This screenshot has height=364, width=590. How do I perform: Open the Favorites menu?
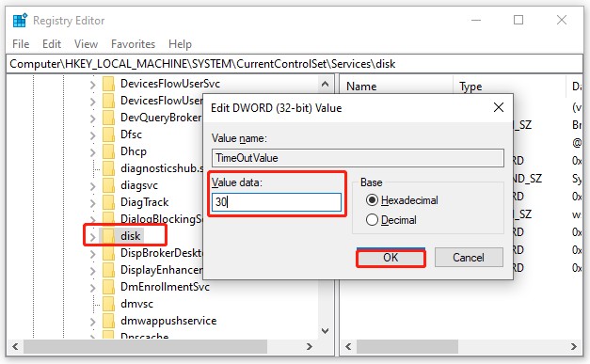tap(133, 44)
